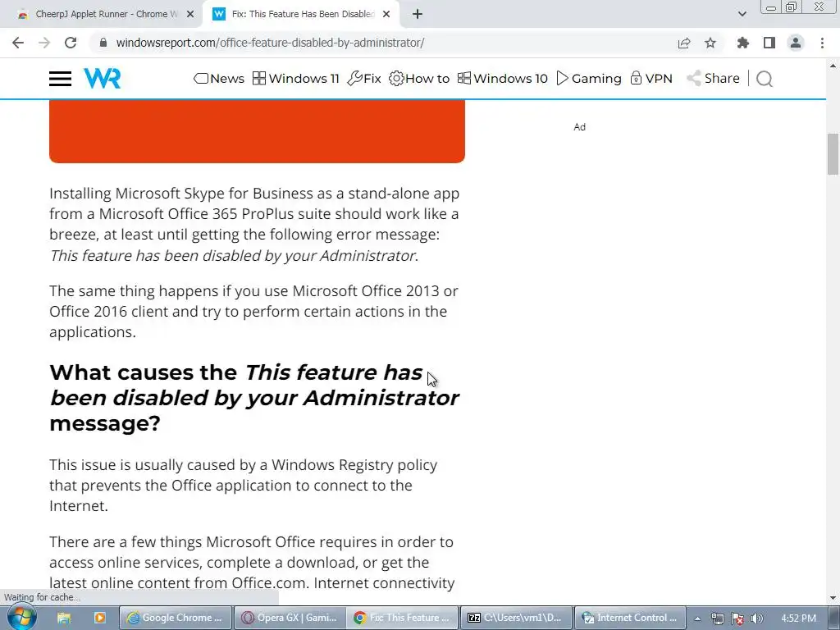Click the Share button in site header

click(713, 79)
